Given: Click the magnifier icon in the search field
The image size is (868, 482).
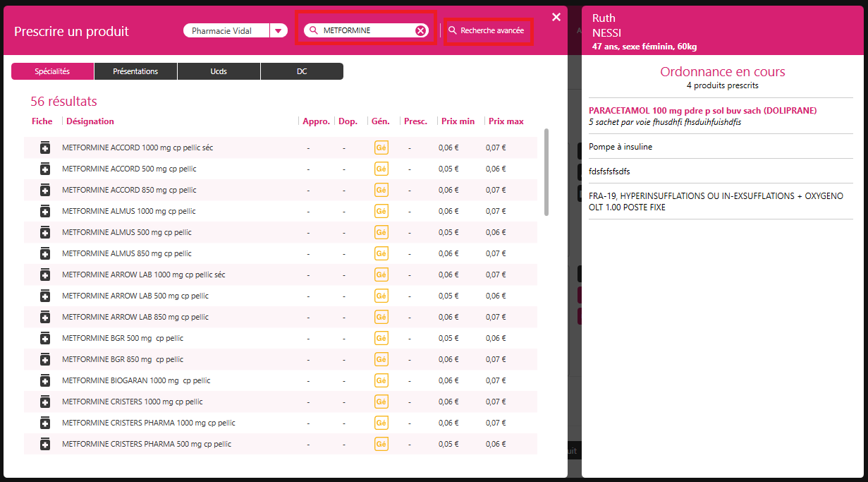Looking at the screenshot, I should click(x=314, y=30).
